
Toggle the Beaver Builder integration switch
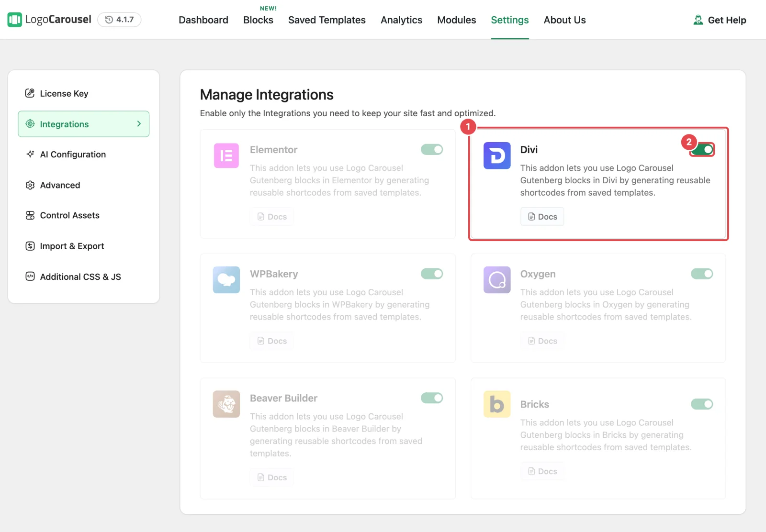point(432,398)
